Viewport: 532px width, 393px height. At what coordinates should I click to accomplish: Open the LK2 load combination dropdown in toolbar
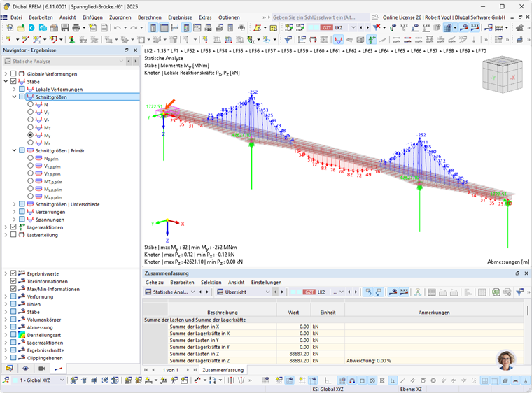coord(353,27)
